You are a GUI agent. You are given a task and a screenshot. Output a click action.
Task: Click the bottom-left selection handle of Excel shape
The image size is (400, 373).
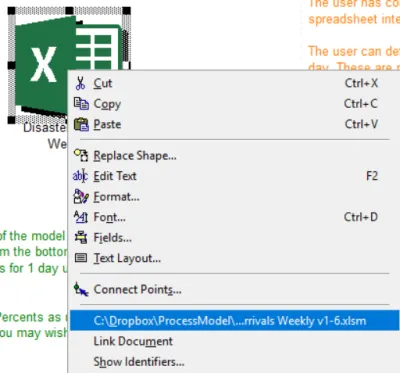(x=12, y=120)
